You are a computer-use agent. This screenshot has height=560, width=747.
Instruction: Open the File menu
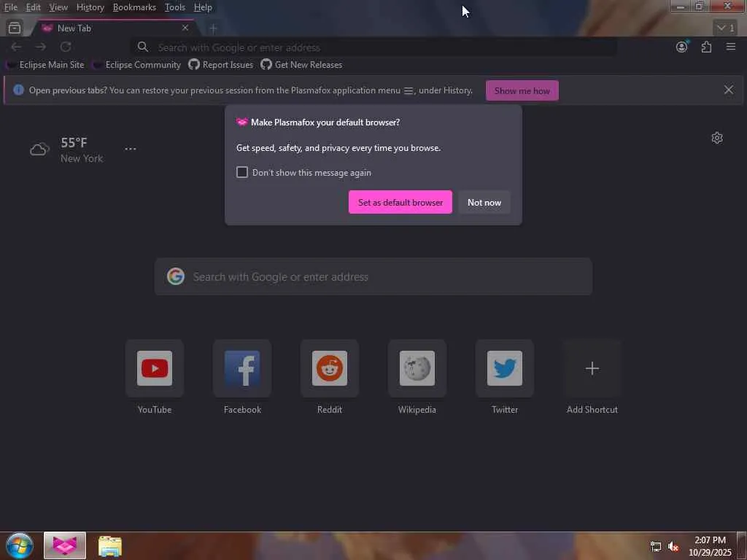coord(10,7)
